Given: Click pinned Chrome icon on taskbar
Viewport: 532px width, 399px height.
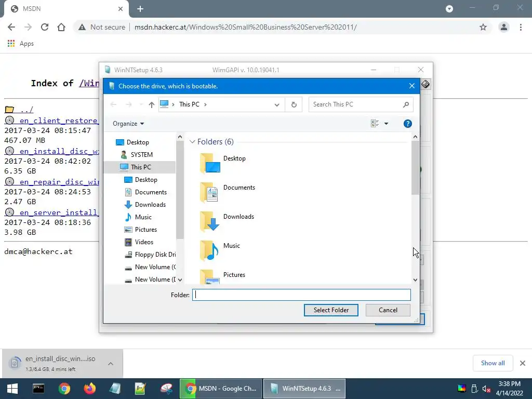Looking at the screenshot, I should [x=64, y=389].
